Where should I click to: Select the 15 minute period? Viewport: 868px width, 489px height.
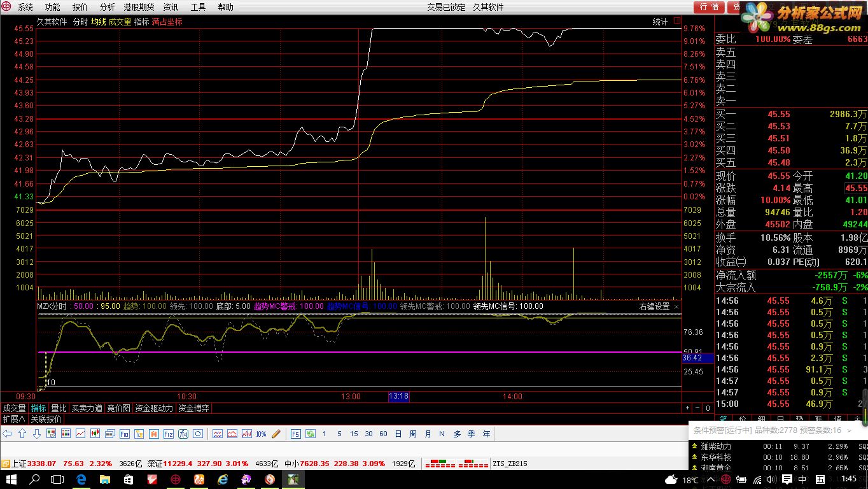(354, 434)
